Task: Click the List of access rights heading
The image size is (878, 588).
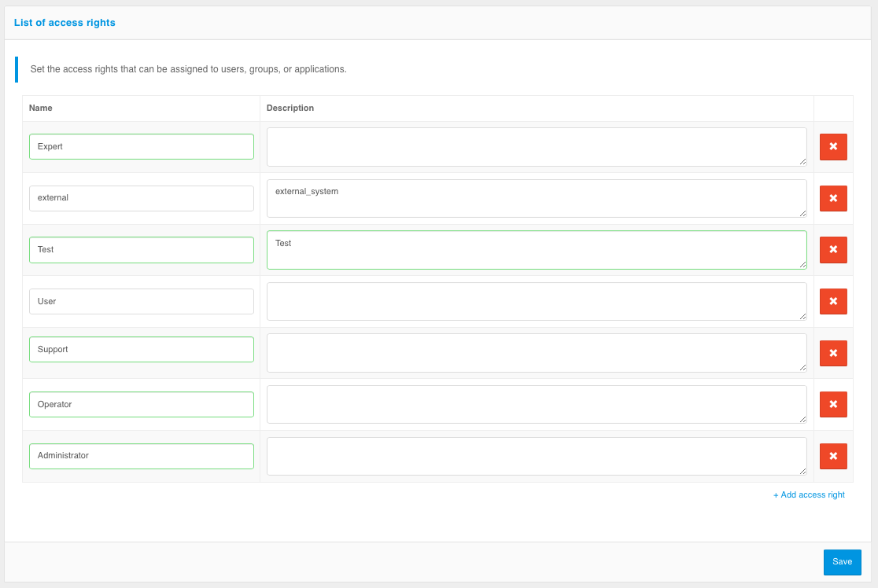Action: point(65,22)
